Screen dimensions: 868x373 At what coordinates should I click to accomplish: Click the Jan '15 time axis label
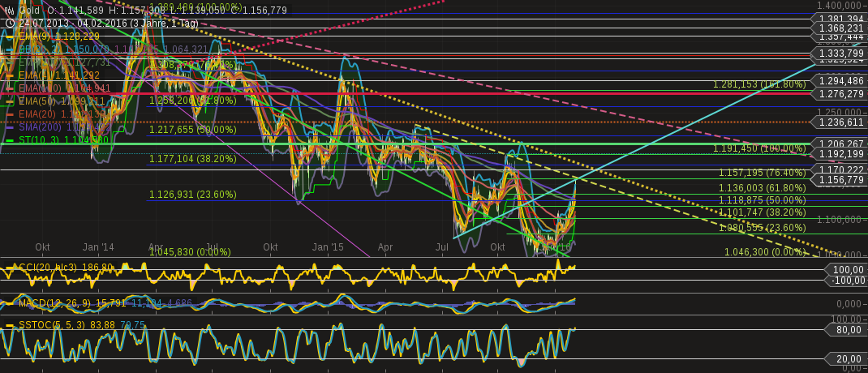[329, 247]
